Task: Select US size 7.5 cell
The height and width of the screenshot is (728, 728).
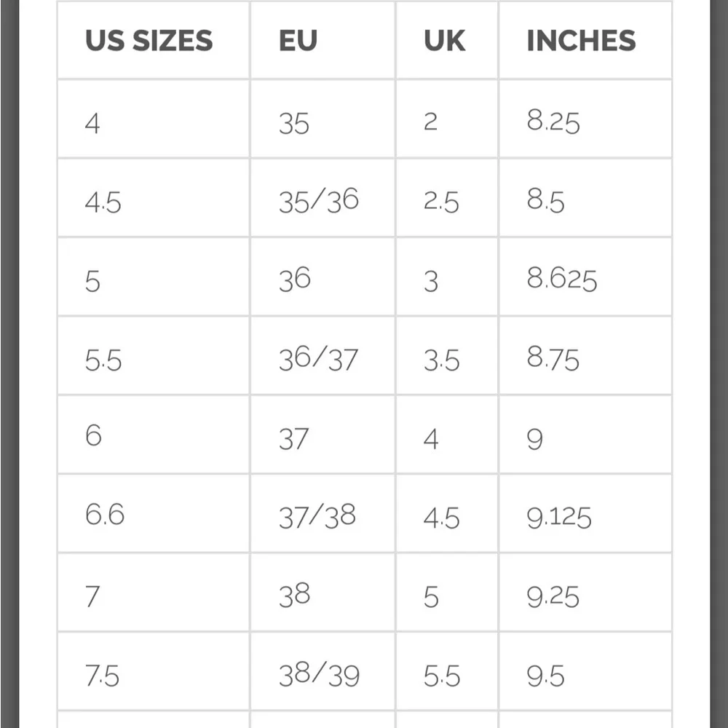Action: click(x=102, y=676)
